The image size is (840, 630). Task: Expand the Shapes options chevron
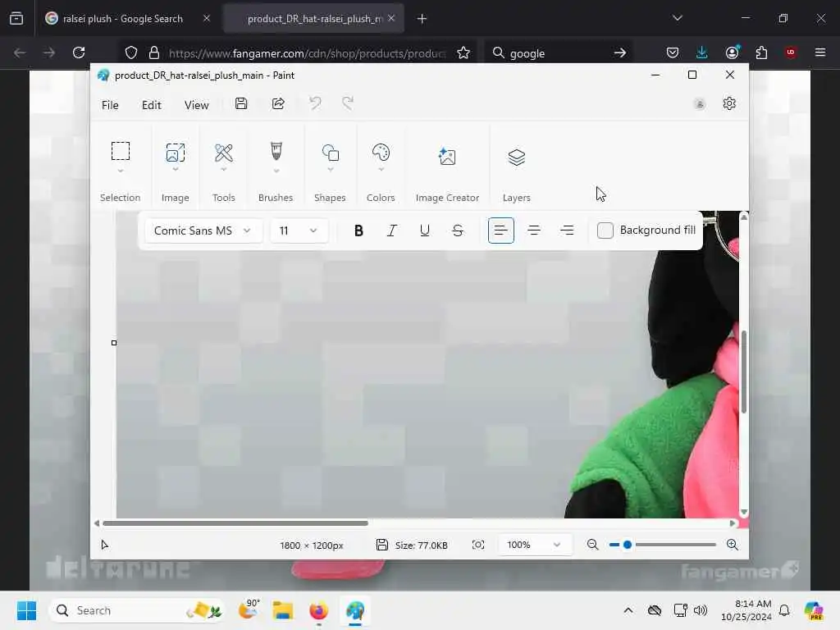330,170
